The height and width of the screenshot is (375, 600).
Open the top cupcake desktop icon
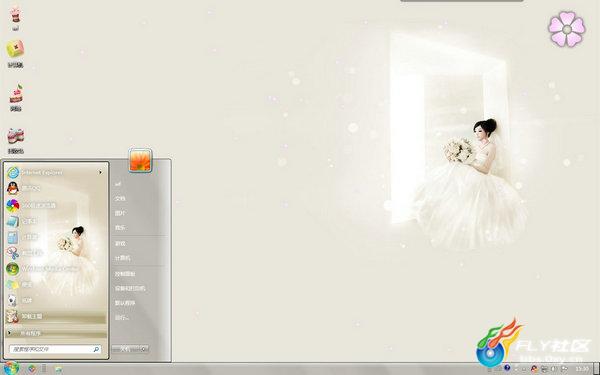[15, 18]
